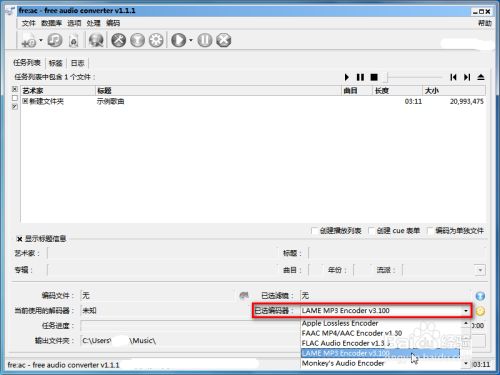Open the 流派 genre dropdown arrow
Viewport: 500px width, 375px height.
point(480,270)
